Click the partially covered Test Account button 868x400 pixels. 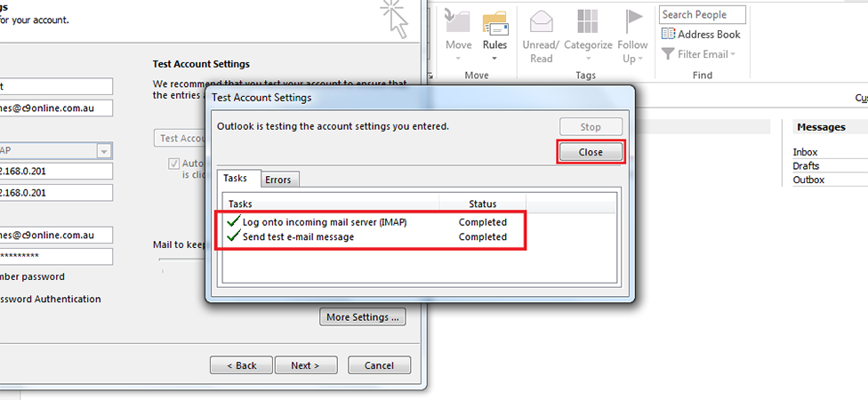(180, 139)
